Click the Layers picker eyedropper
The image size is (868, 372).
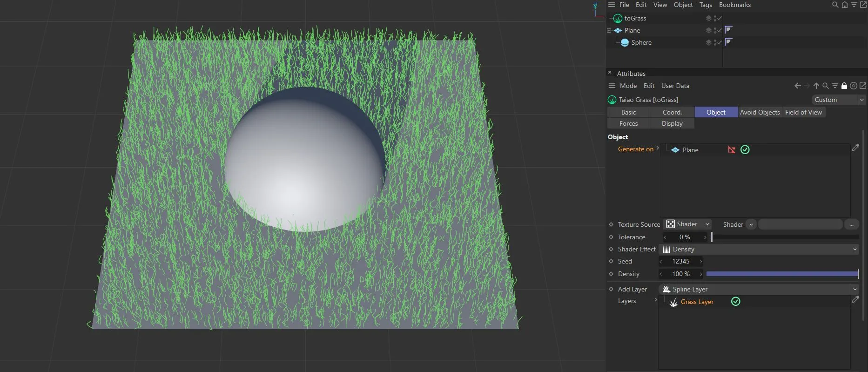(x=855, y=300)
